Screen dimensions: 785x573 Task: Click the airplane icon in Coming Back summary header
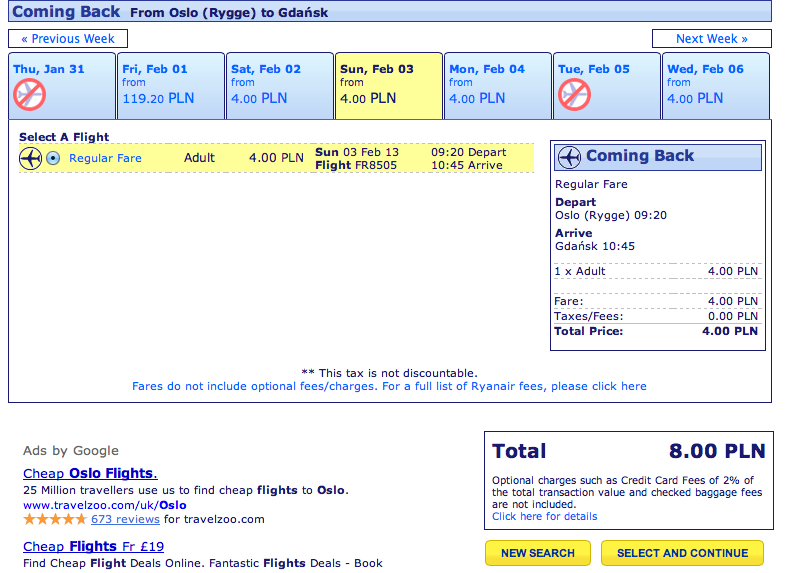coord(569,157)
